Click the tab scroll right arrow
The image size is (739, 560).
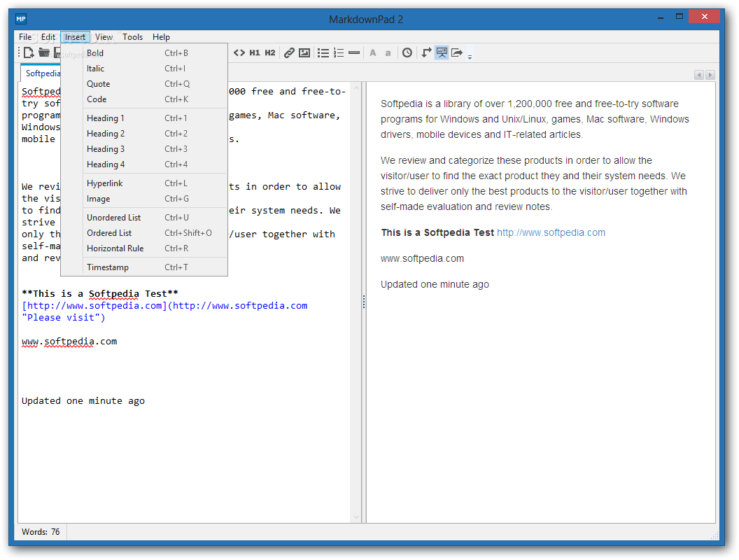pos(710,75)
